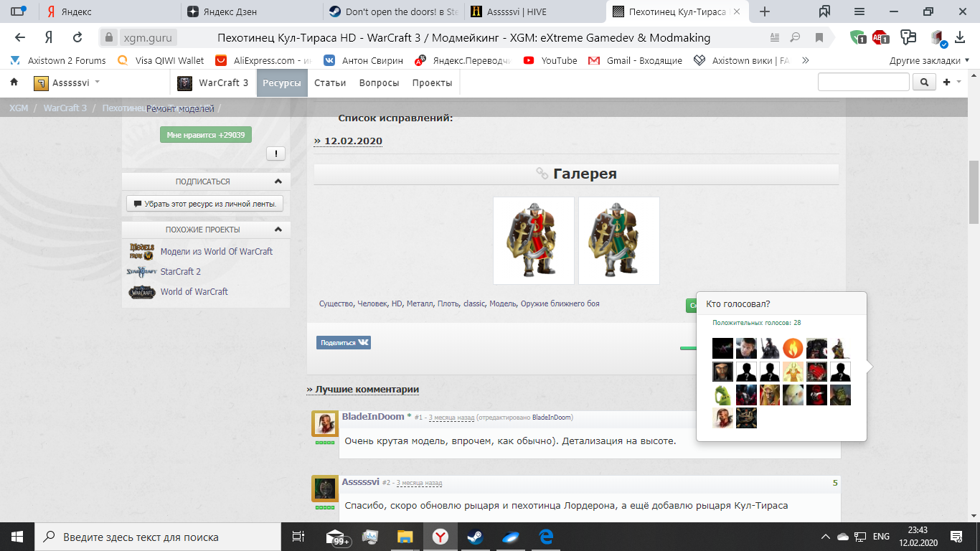This screenshot has height=551, width=980.
Task: Open the parrot avatar voter profile
Action: [793, 395]
